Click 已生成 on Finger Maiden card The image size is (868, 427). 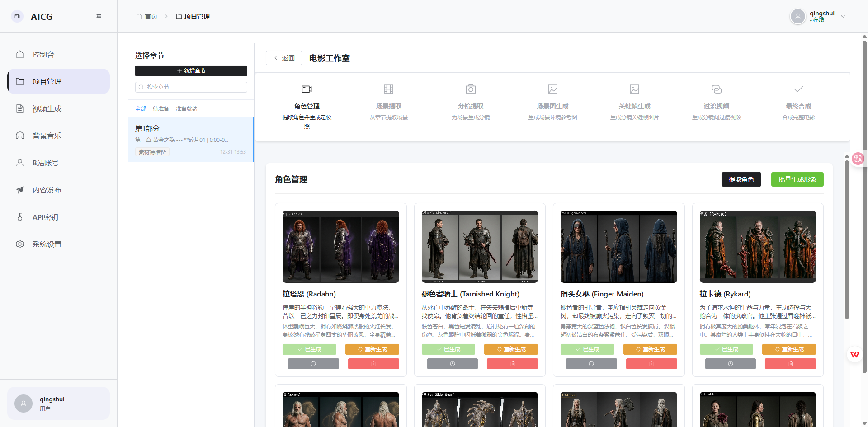[x=587, y=349]
